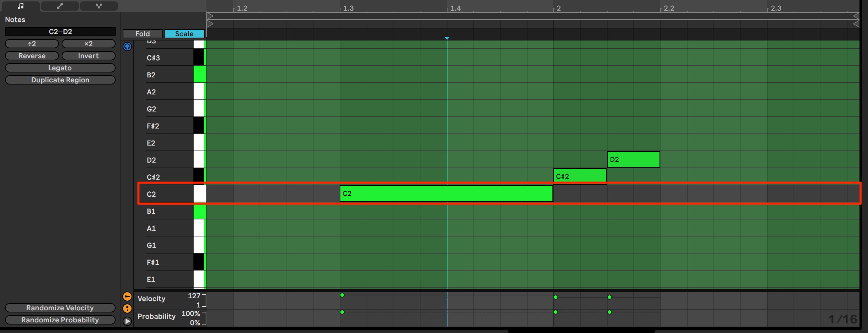Click the loop end bracket marker
Image resolution: width=868 pixels, height=333 pixels.
click(856, 16)
